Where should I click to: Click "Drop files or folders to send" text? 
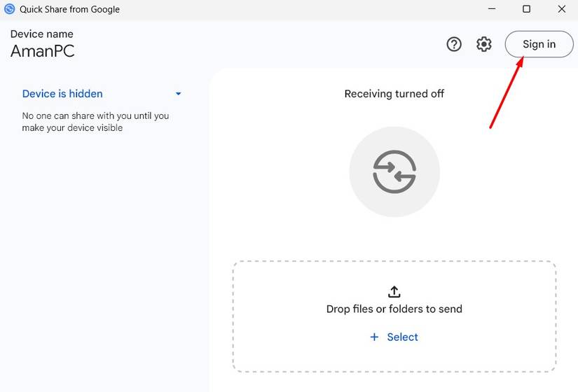[x=394, y=309]
